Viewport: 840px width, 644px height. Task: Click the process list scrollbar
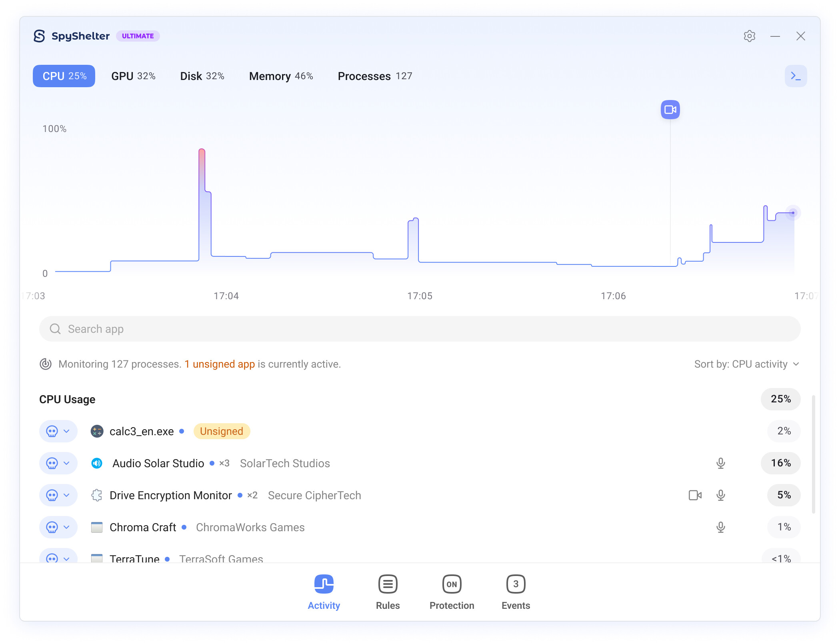[813, 454]
